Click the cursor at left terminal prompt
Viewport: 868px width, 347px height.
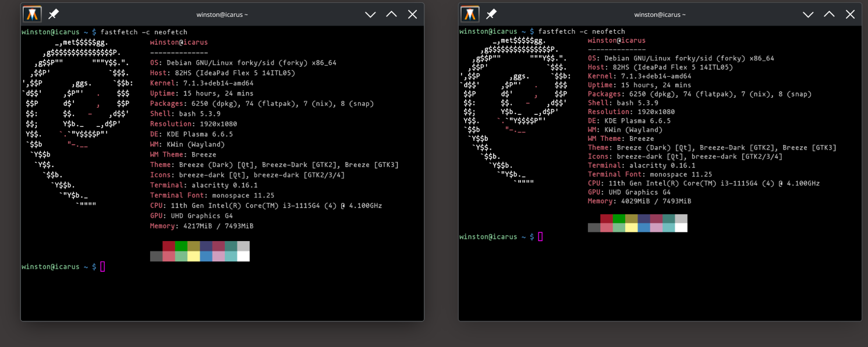102,267
